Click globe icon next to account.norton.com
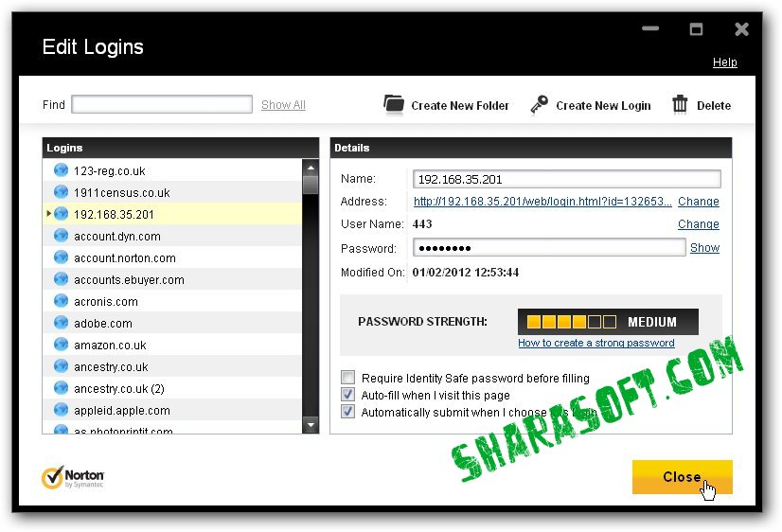Viewport: 782px width, 532px height. (61, 257)
